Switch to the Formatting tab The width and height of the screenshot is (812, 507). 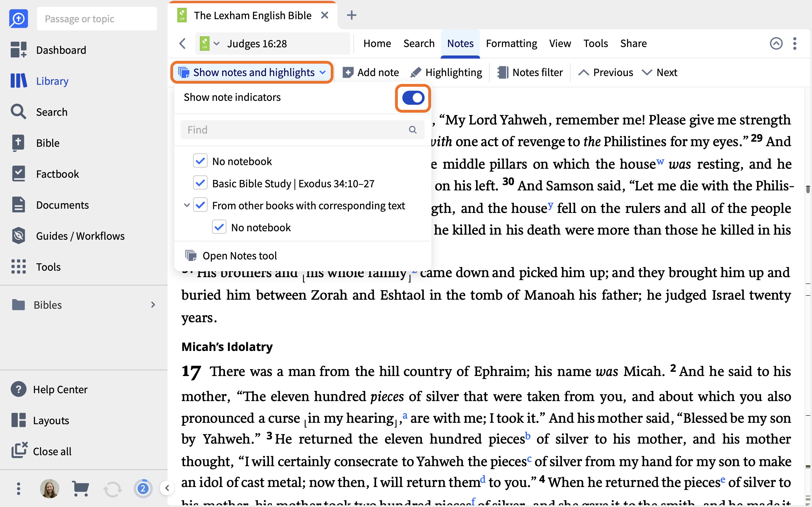(511, 44)
